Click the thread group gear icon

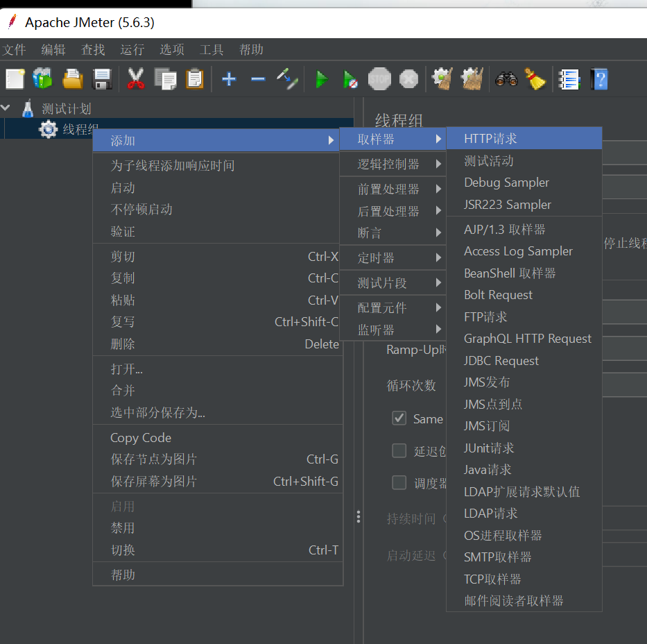point(49,129)
